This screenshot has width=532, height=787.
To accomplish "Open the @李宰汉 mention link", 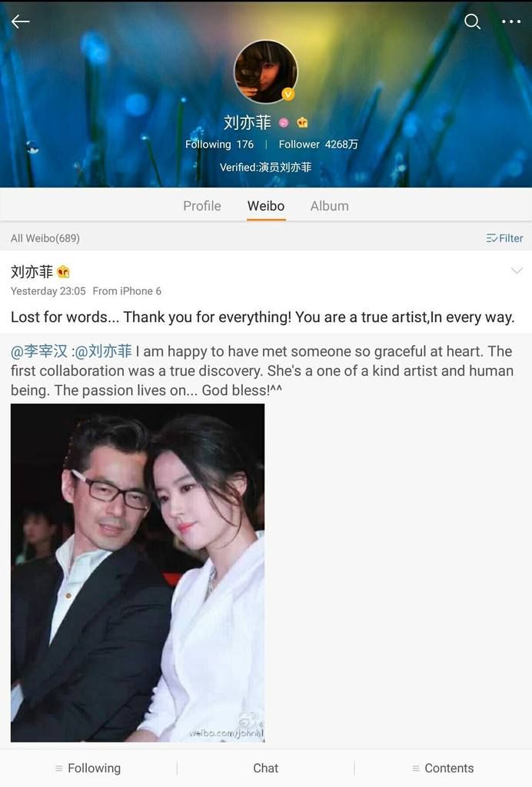I will click(x=39, y=351).
